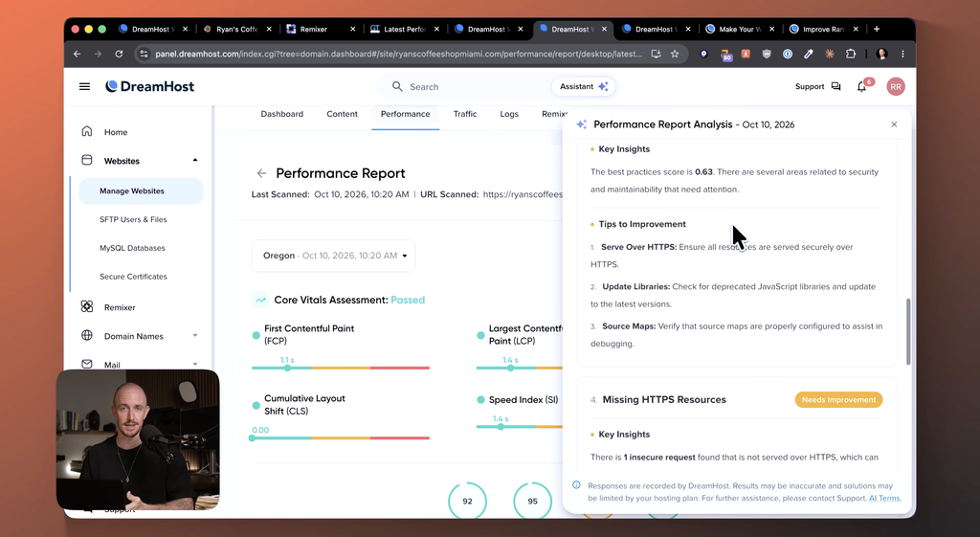This screenshot has width=980, height=537.
Task: Click the Domain Names globe icon
Action: click(x=87, y=335)
